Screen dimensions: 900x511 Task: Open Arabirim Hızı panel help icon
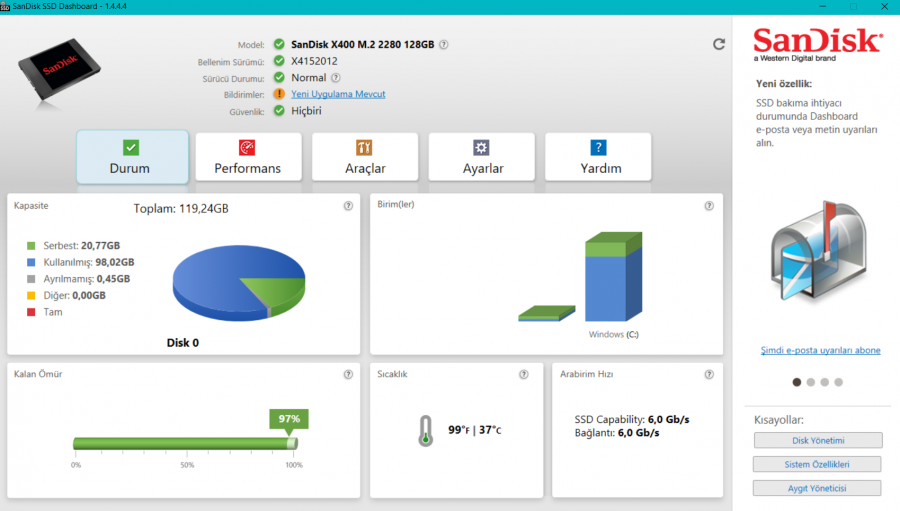(x=709, y=374)
